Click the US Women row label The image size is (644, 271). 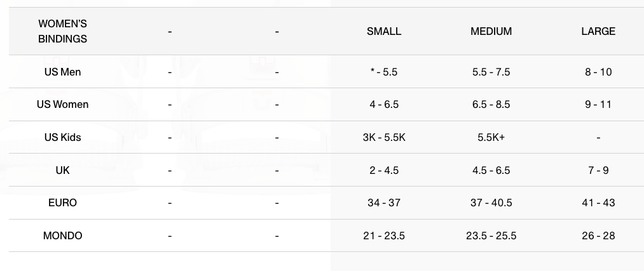62,104
